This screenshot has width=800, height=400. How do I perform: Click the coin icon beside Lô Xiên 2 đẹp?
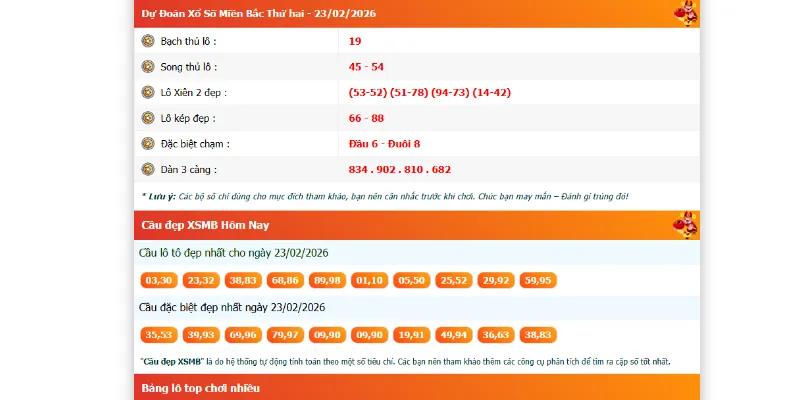tap(148, 92)
